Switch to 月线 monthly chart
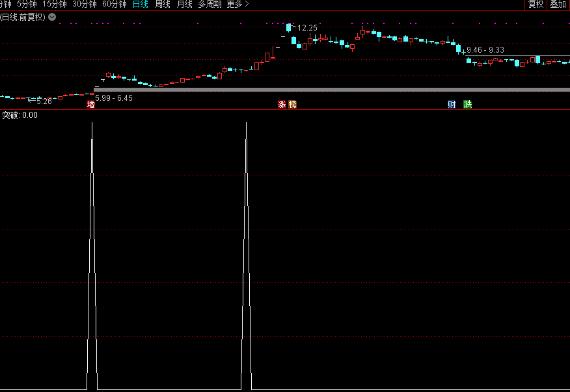The width and height of the screenshot is (570, 392). point(184,5)
